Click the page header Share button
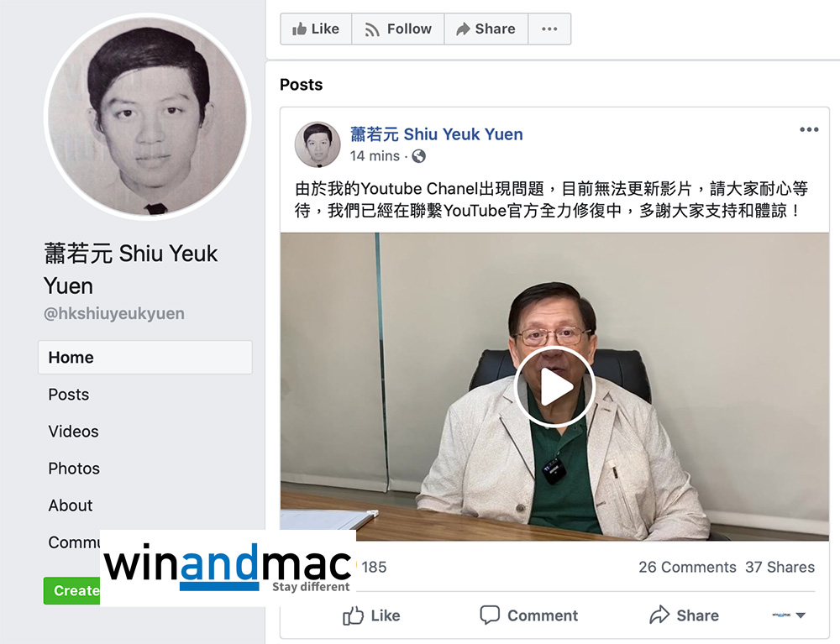Screen dimensions: 840x644 click(x=486, y=29)
